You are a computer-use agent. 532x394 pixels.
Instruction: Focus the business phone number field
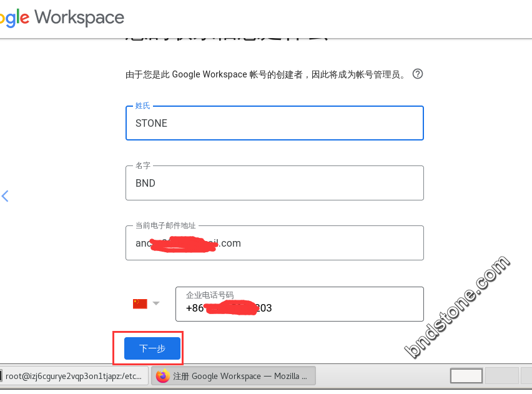(x=299, y=304)
